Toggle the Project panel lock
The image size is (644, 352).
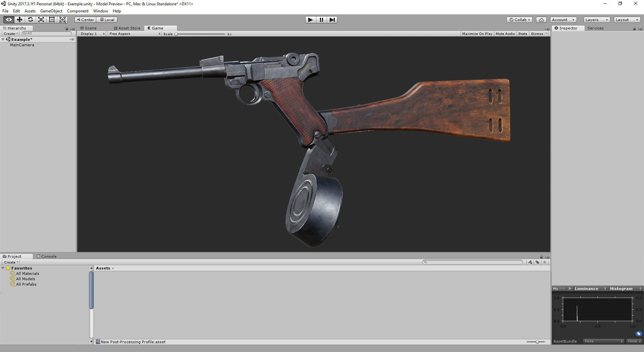541,257
